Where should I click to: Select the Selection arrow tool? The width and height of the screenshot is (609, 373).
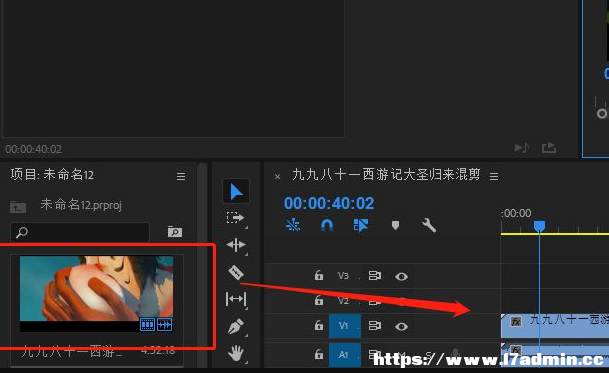pos(236,192)
